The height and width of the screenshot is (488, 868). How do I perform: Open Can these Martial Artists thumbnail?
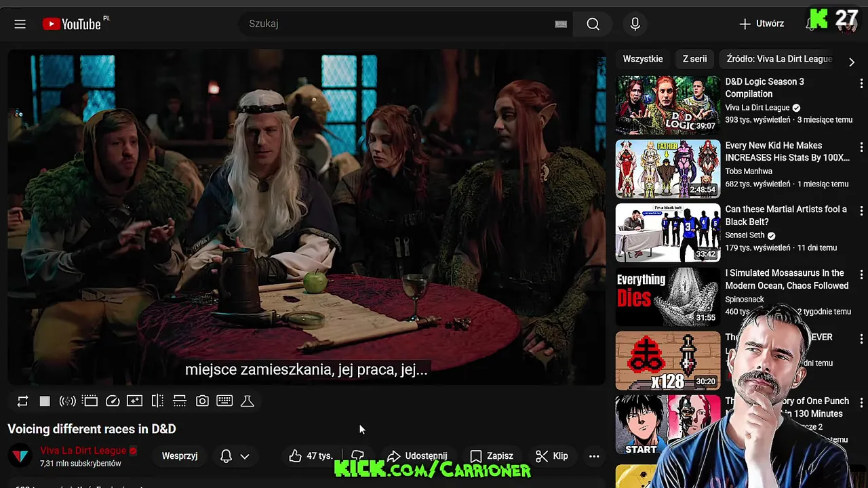coord(668,232)
